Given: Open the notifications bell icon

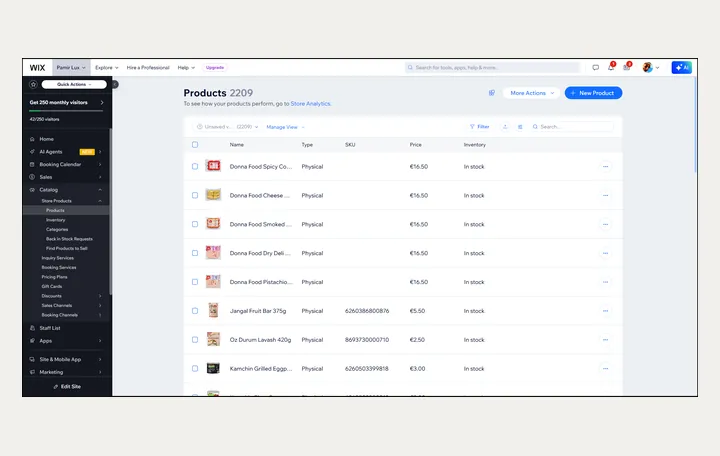Looking at the screenshot, I should click(611, 68).
